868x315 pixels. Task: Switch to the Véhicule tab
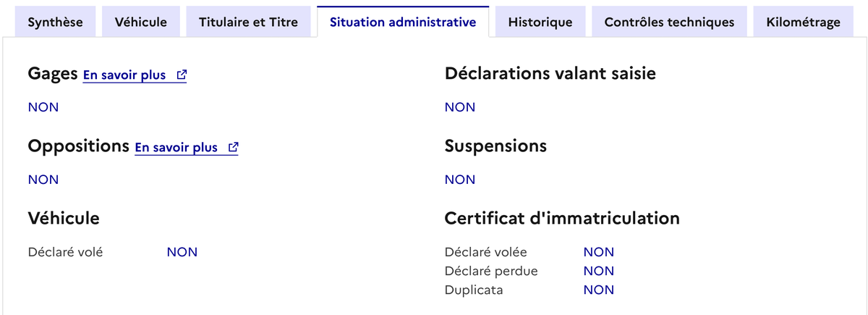pos(140,22)
